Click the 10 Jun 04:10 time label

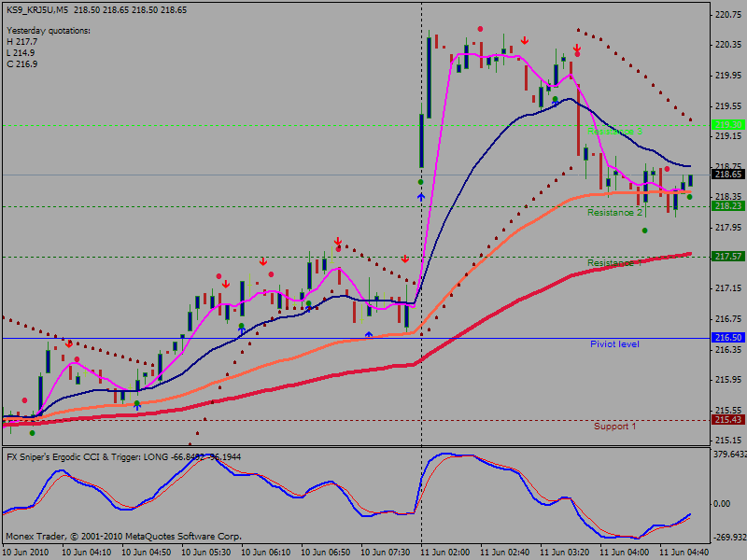click(x=87, y=553)
